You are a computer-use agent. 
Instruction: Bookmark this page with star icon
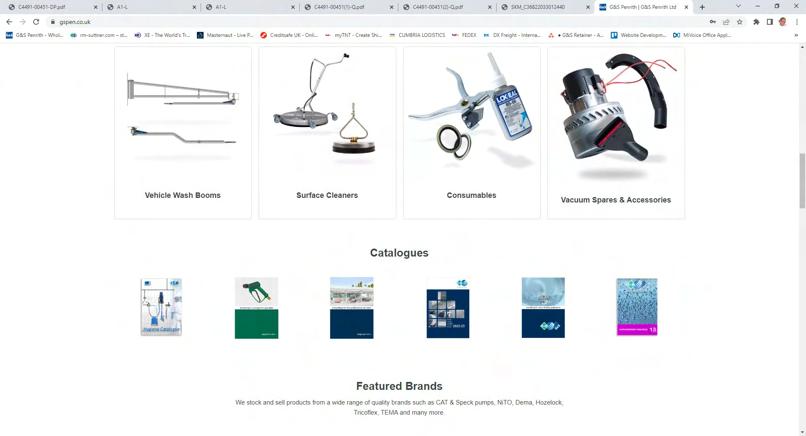click(740, 22)
